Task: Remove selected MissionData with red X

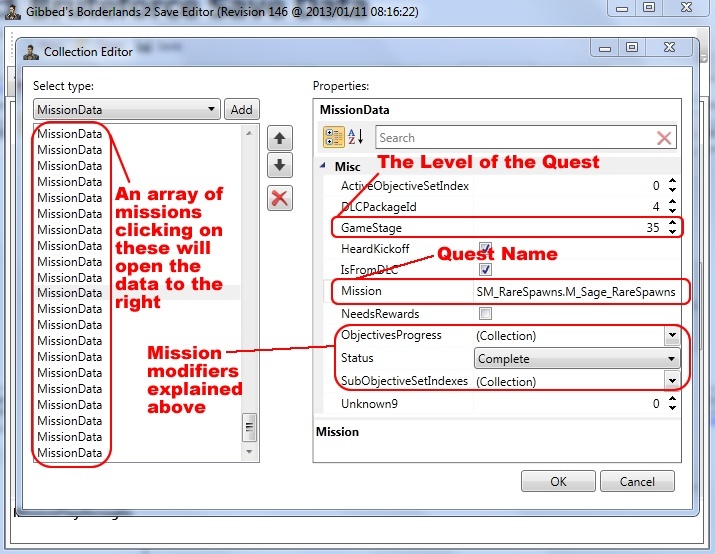Action: coord(280,198)
